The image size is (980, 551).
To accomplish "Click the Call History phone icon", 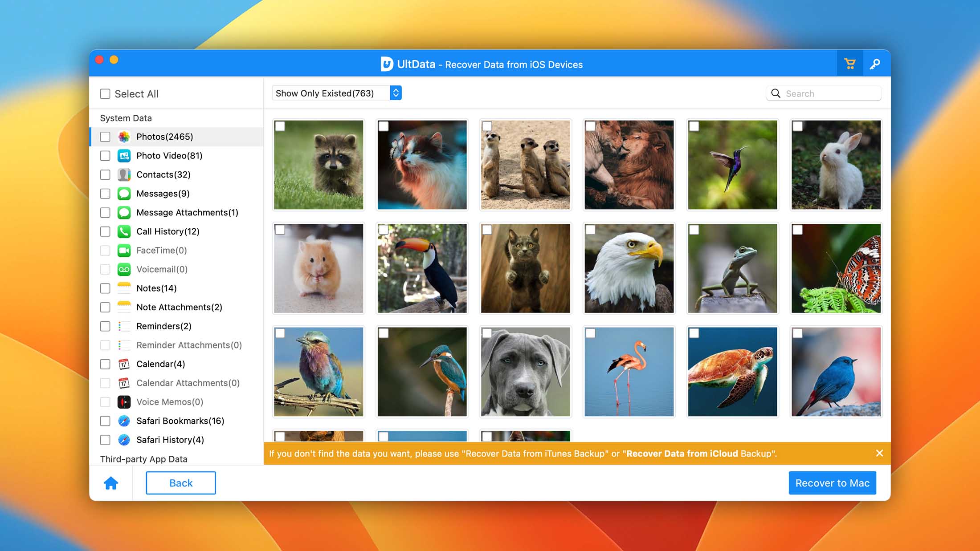I will point(124,231).
